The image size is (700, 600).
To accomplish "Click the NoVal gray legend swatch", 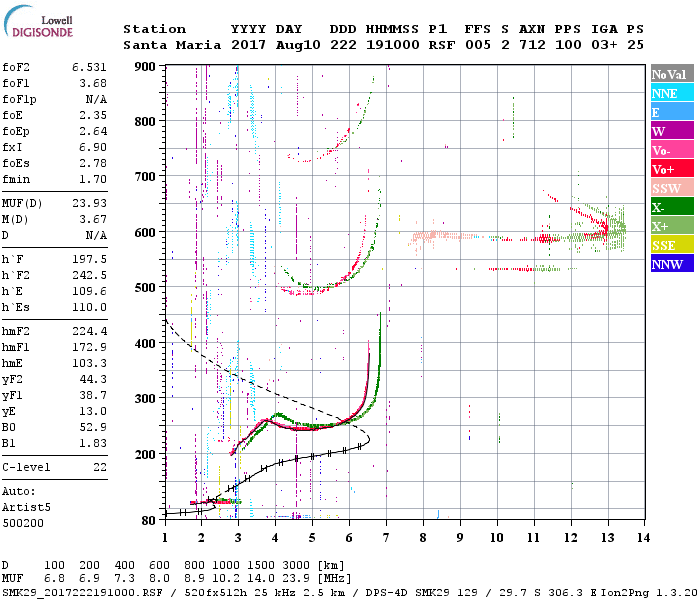I will (672, 74).
